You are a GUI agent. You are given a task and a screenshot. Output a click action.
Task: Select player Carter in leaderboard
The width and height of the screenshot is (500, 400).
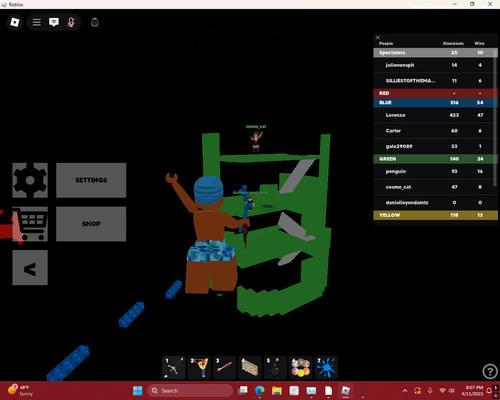pos(433,131)
